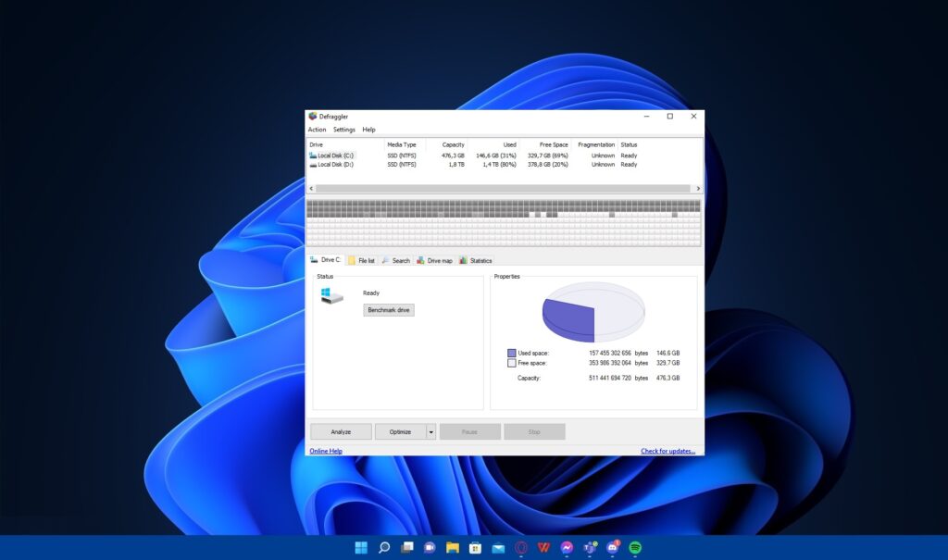Switch to the Statistics tab
This screenshot has height=560, width=948.
476,261
